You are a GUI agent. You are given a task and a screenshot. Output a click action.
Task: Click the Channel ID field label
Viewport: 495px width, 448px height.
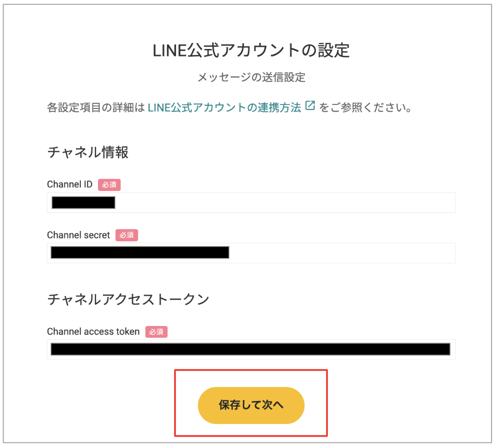point(69,184)
